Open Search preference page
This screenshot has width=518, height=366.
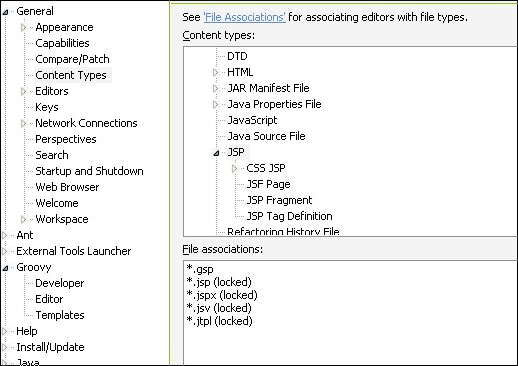(x=52, y=155)
